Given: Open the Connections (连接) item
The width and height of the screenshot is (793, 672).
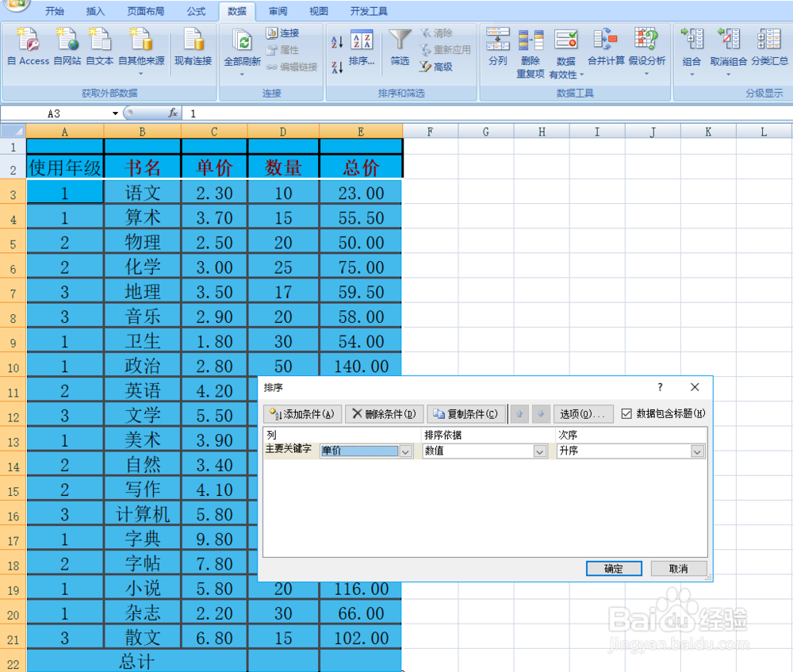Looking at the screenshot, I should pyautogui.click(x=283, y=33).
